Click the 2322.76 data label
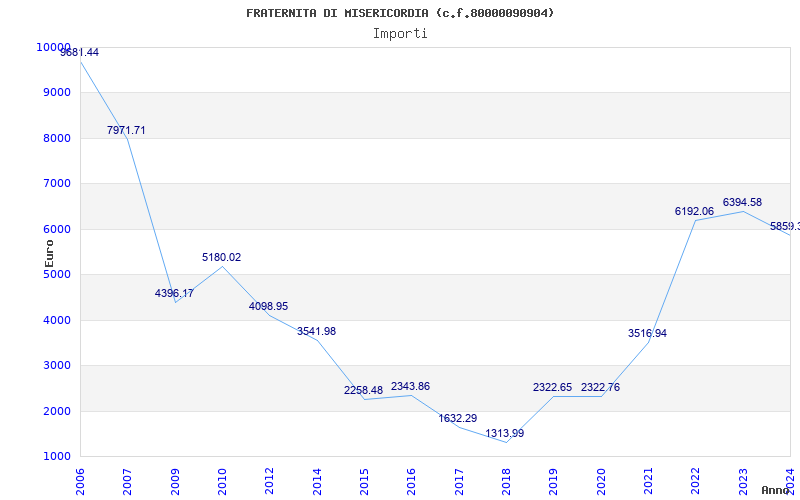Screen dimensions: 800x500 [x=601, y=388]
